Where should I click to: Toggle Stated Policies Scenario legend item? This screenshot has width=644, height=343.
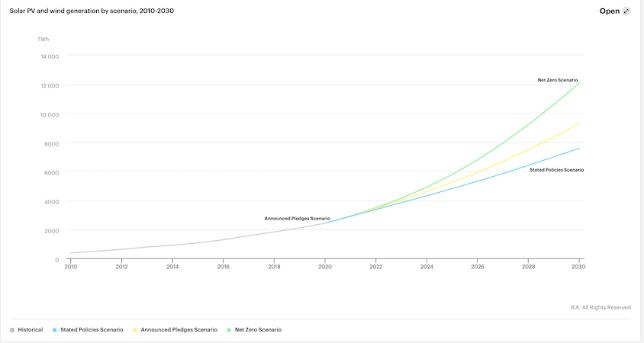click(x=92, y=330)
